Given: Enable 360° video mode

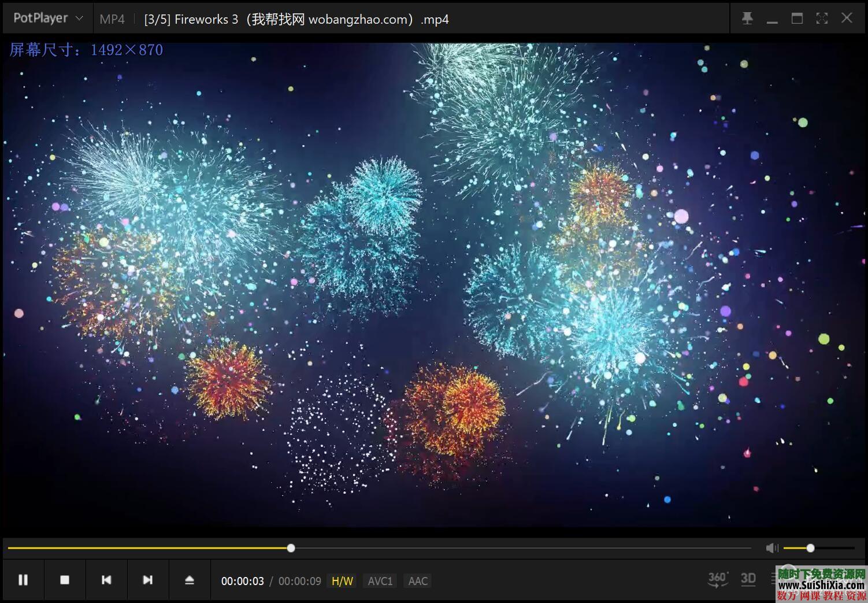Looking at the screenshot, I should tap(718, 579).
